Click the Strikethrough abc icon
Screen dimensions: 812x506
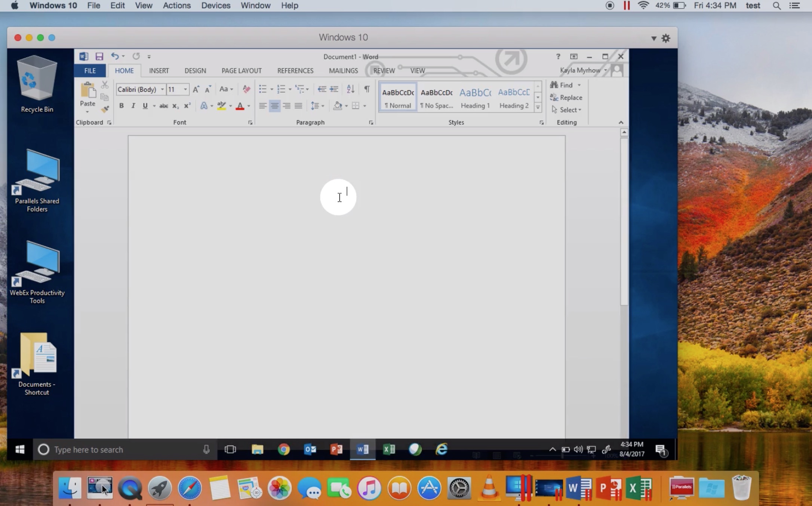point(163,106)
